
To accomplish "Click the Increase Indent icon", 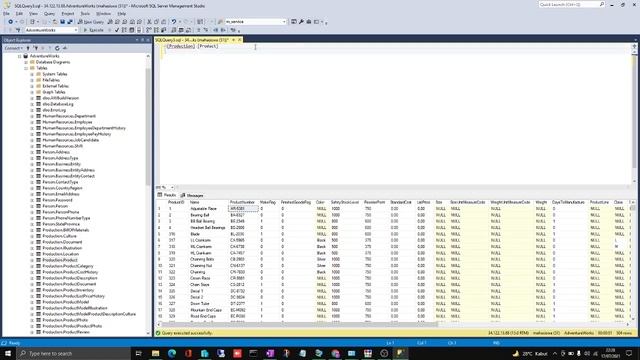I will pyautogui.click(x=223, y=30).
